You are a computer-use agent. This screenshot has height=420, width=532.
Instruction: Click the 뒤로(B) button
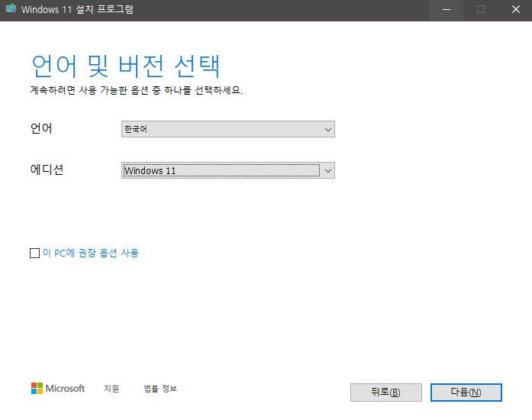coord(385,393)
